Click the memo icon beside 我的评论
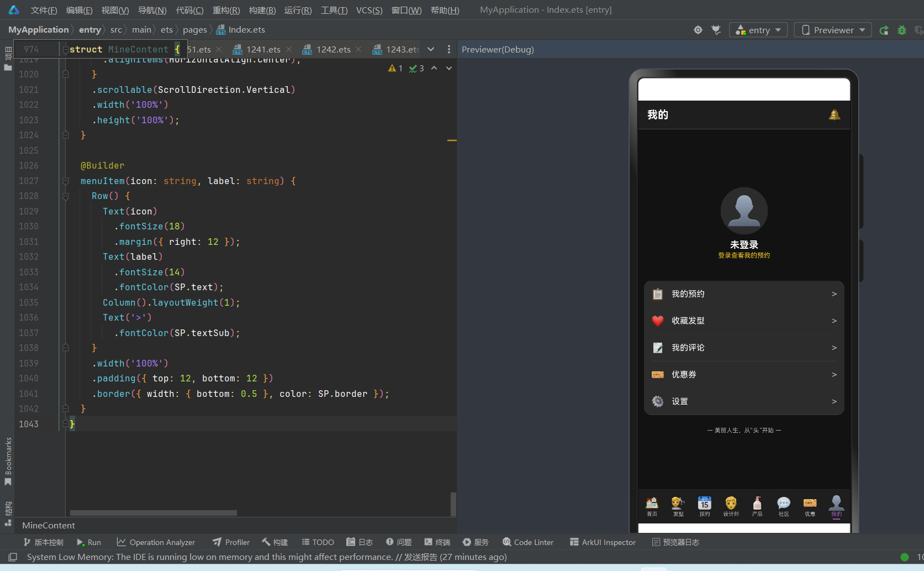This screenshot has height=571, width=924. 657,348
